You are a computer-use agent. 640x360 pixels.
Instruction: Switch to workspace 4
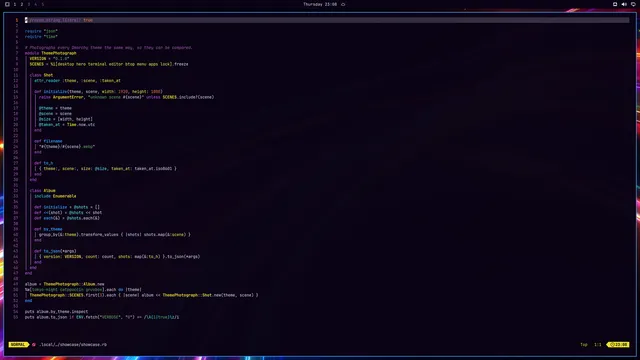pos(36,4)
